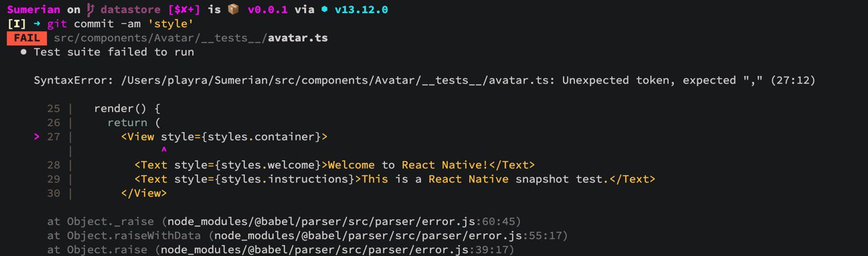Click line number 27
Image resolution: width=868 pixels, height=256 pixels.
[x=54, y=137]
